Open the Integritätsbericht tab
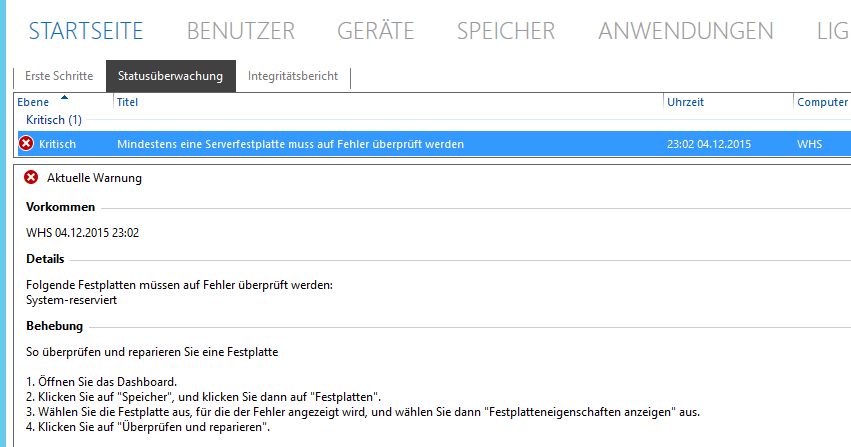Image resolution: width=851 pixels, height=447 pixels. tap(293, 76)
